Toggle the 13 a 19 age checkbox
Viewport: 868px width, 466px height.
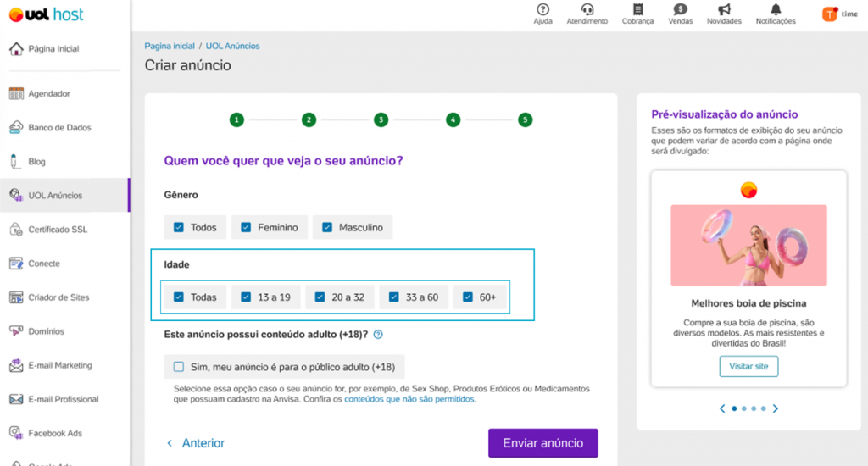(246, 297)
